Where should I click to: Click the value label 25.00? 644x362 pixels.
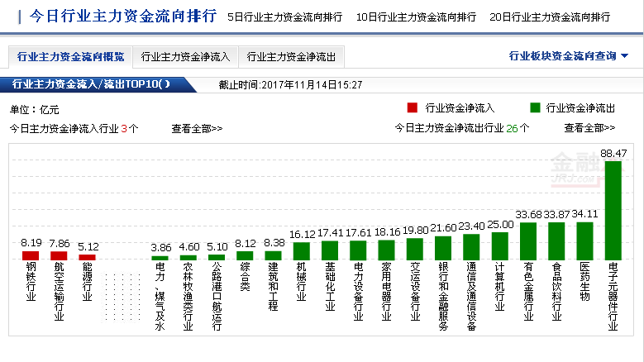[500, 225]
